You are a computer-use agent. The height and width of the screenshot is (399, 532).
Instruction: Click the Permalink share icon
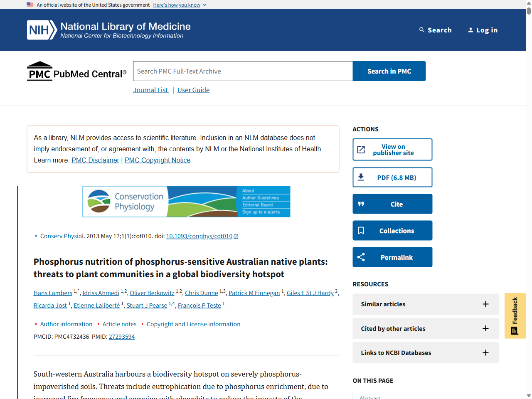point(361,257)
